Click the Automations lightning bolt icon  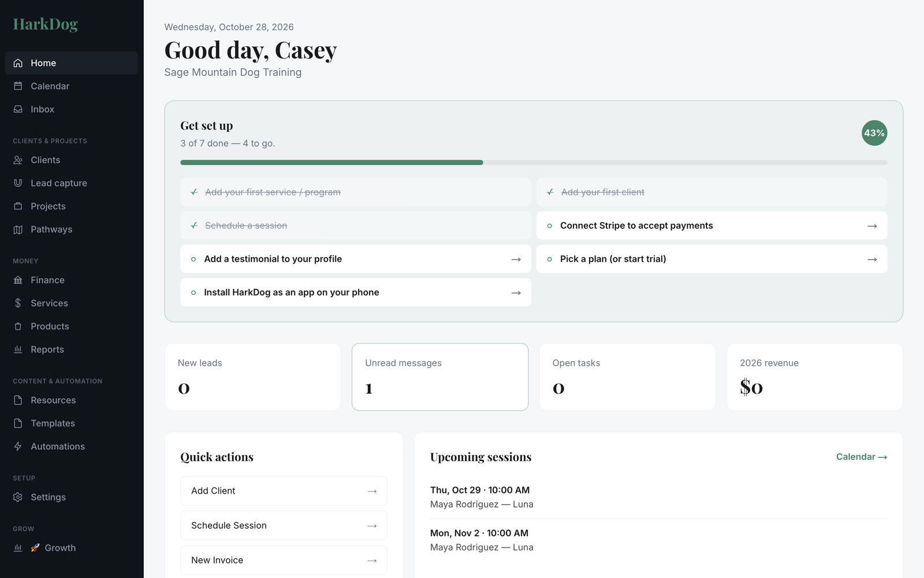tap(18, 447)
